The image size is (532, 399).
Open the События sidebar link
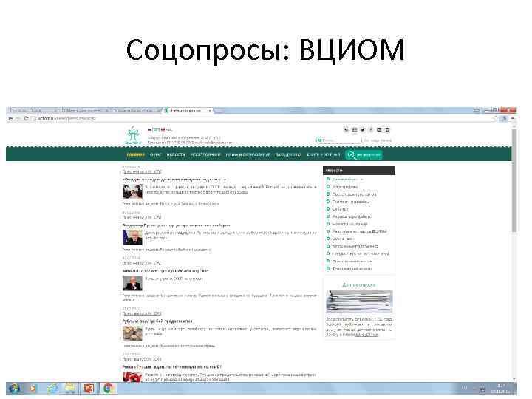click(340, 209)
